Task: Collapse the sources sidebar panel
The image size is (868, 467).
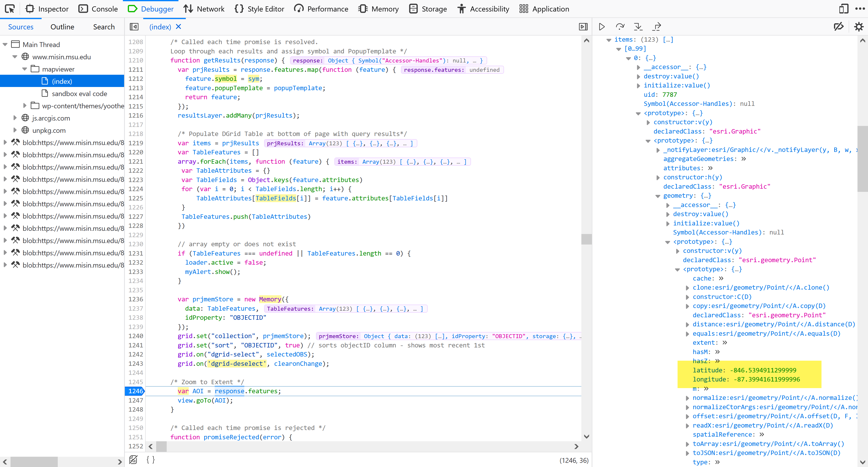Action: (134, 27)
